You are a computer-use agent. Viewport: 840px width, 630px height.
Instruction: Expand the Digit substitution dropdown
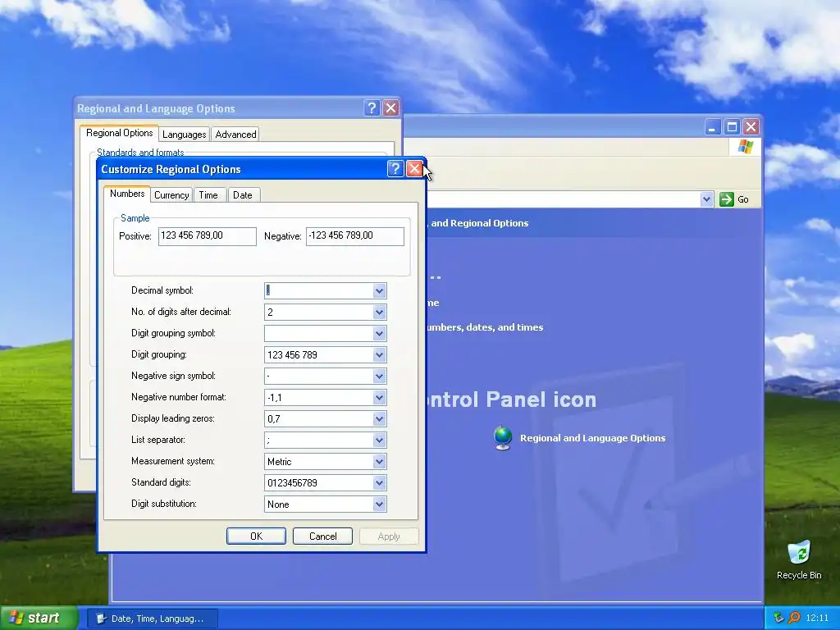coord(379,504)
